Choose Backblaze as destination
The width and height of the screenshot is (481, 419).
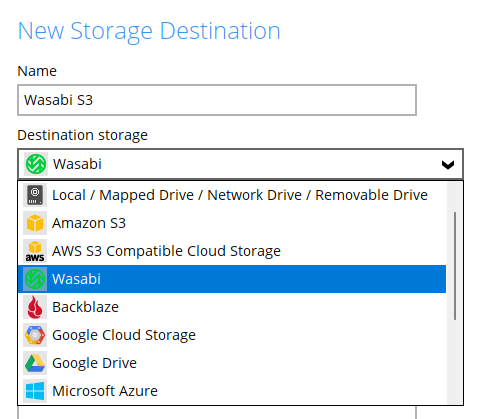click(232, 307)
